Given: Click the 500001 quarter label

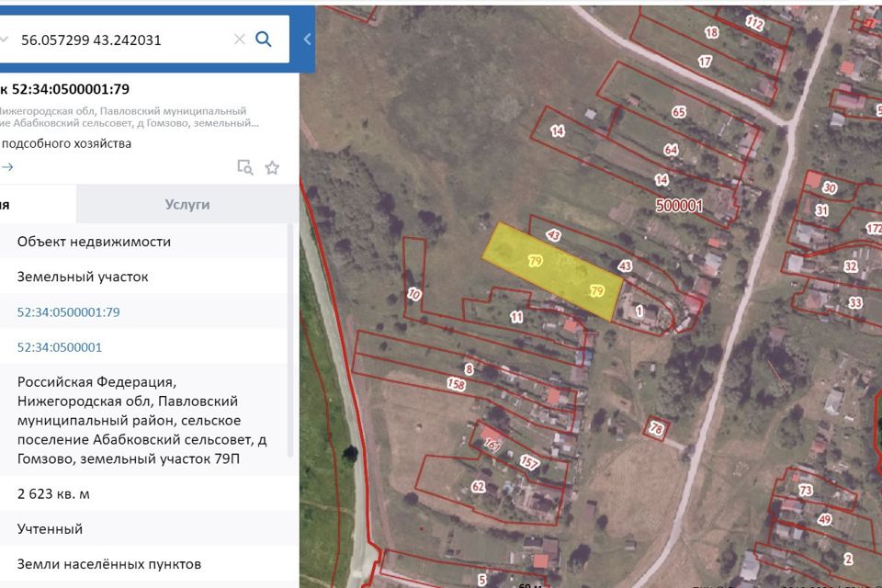Looking at the screenshot, I should pyautogui.click(x=679, y=206).
